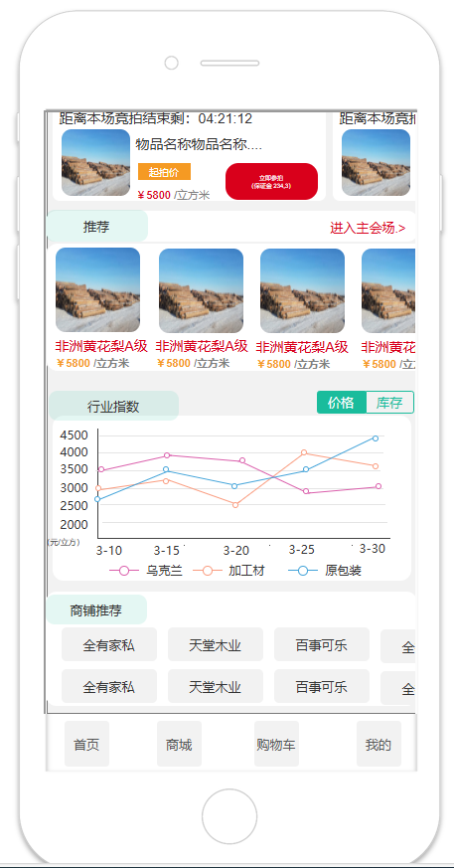Open 商城 tab in bottom navigation
Viewport: 454px width, 868px height.
click(x=179, y=744)
